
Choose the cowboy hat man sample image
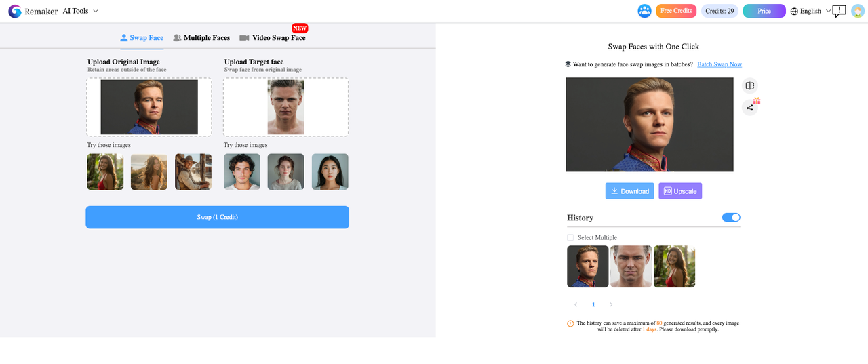(x=193, y=171)
